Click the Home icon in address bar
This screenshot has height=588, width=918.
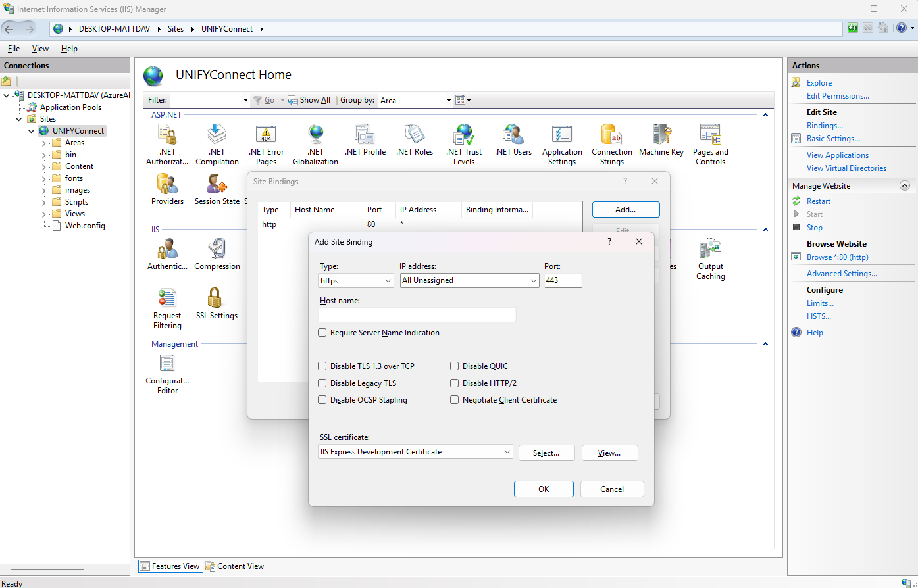(882, 28)
